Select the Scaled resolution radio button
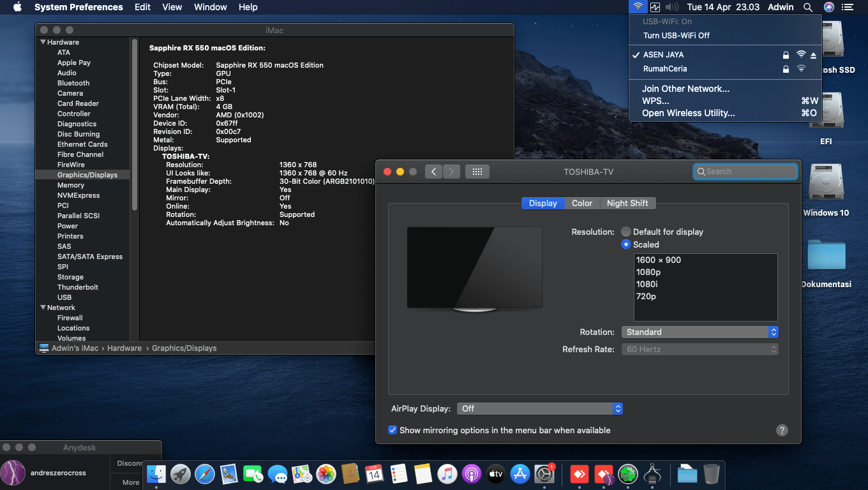Screen dimensions: 868x490 pos(626,244)
